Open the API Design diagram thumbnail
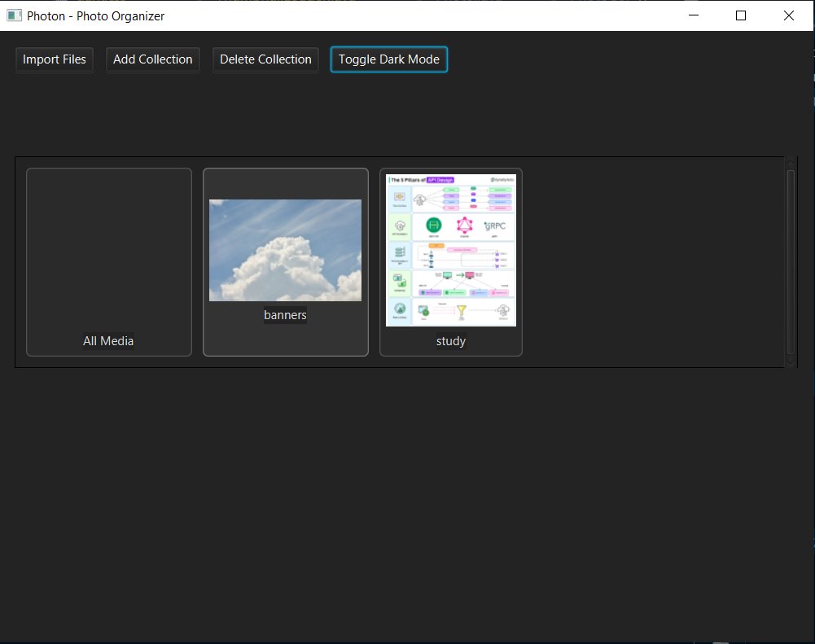The height and width of the screenshot is (644, 815). tap(451, 250)
